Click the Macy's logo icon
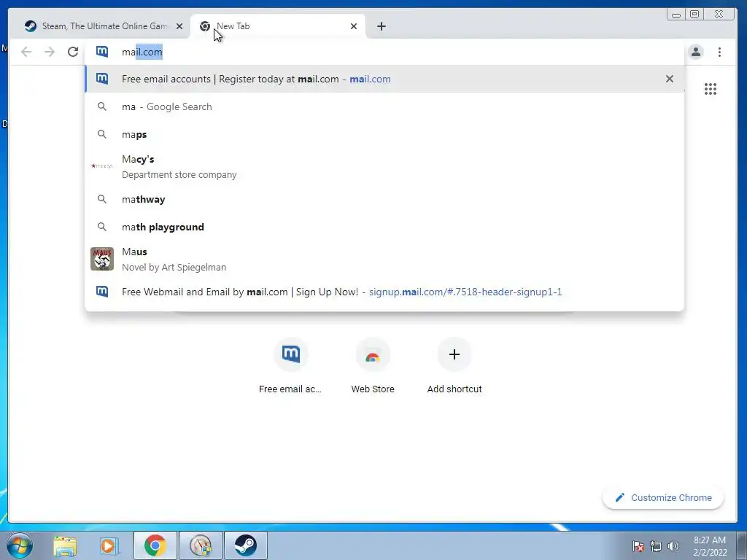The height and width of the screenshot is (560, 747). [x=102, y=166]
